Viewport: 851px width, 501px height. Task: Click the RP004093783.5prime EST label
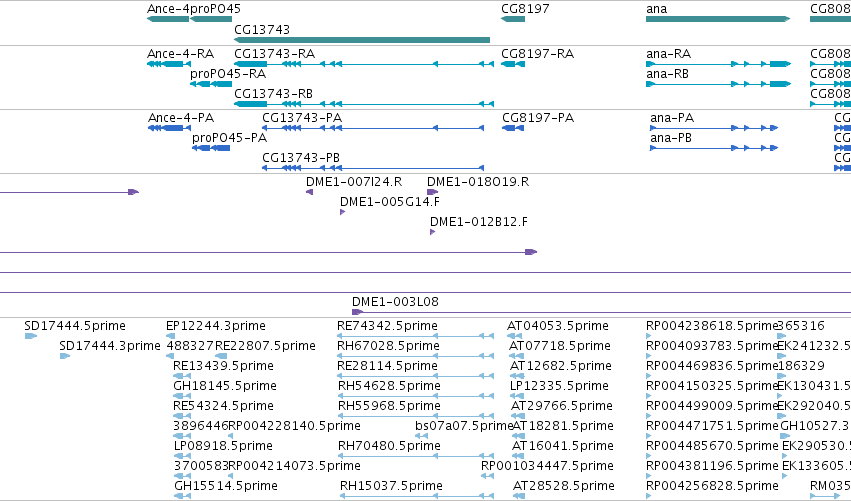[x=712, y=346]
